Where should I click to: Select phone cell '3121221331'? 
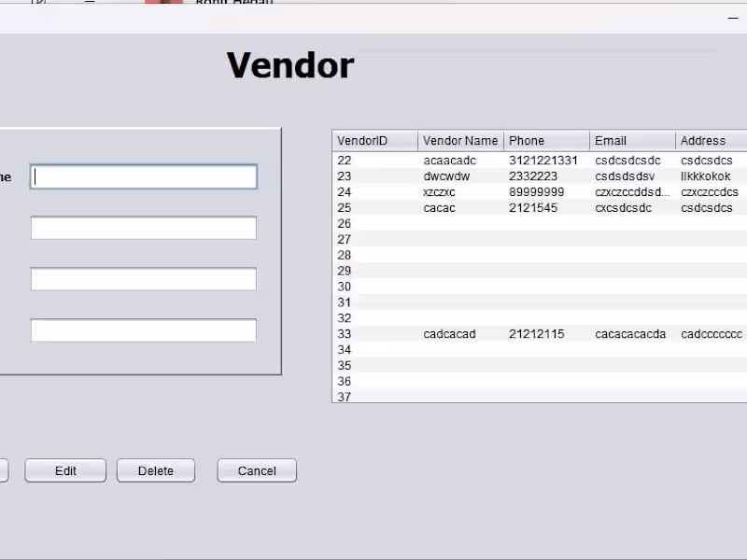(x=546, y=161)
